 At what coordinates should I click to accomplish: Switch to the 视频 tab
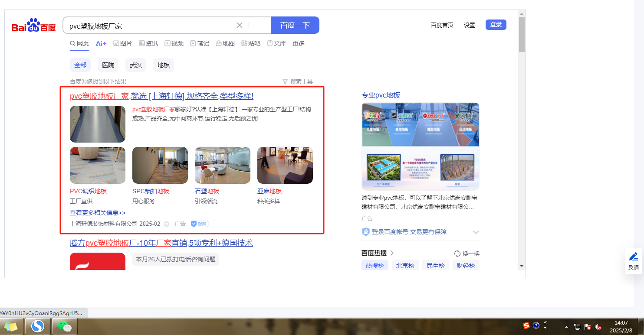click(174, 43)
